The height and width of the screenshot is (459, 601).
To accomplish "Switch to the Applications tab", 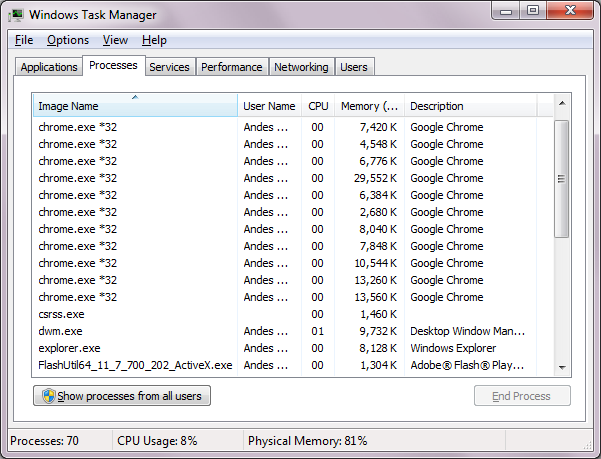I will [x=49, y=67].
